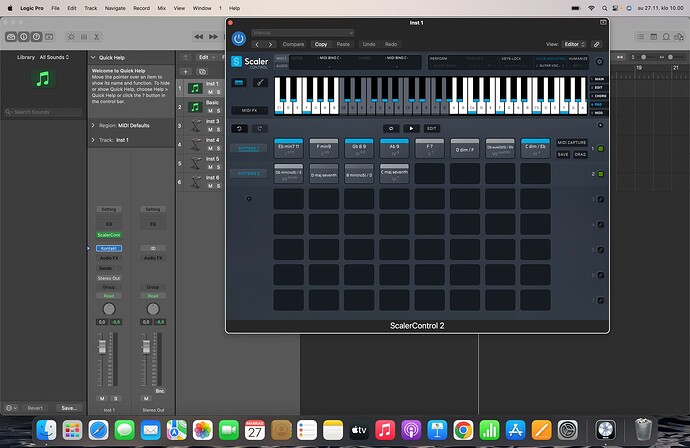Viewport: 690px width, 448px height.
Task: Click Compare button in plugin header
Action: (294, 44)
